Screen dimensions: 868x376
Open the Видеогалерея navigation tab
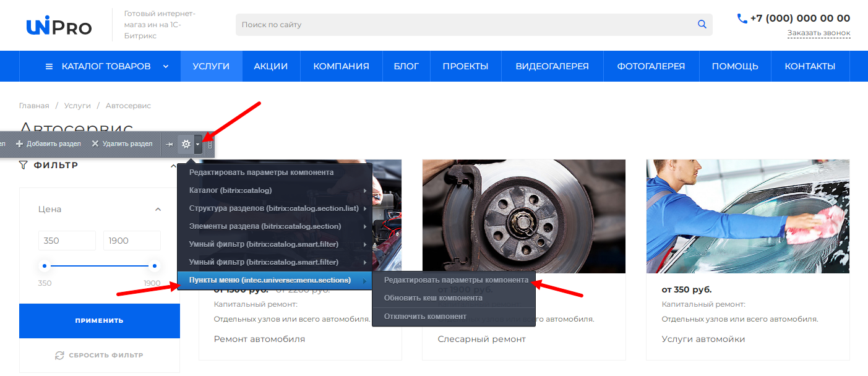coord(552,66)
